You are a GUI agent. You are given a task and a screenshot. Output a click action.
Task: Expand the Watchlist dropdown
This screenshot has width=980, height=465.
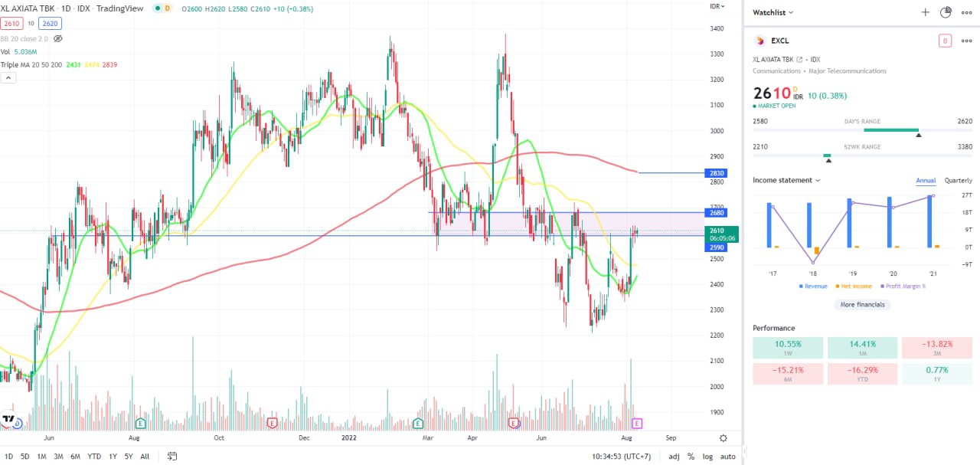tap(773, 12)
